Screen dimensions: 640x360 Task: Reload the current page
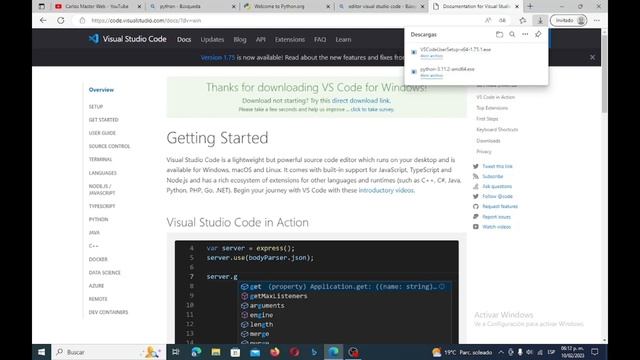tap(60, 20)
